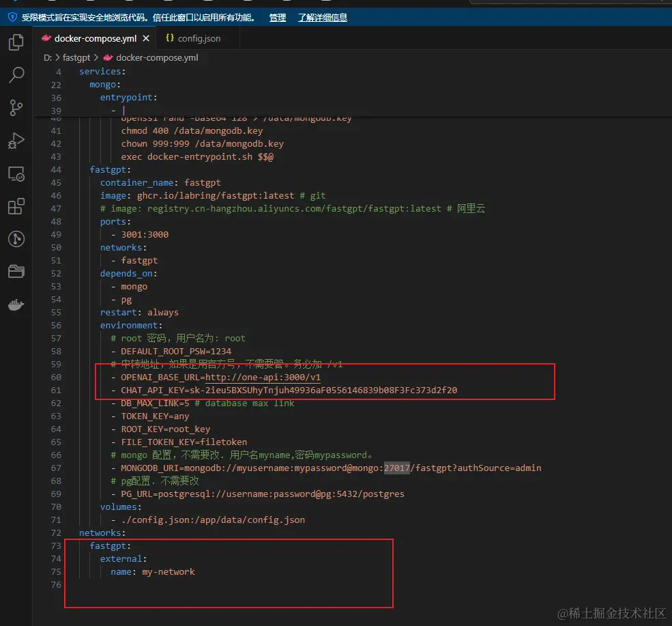Click the name: my-network line
This screenshot has width=672, height=626.
point(153,572)
